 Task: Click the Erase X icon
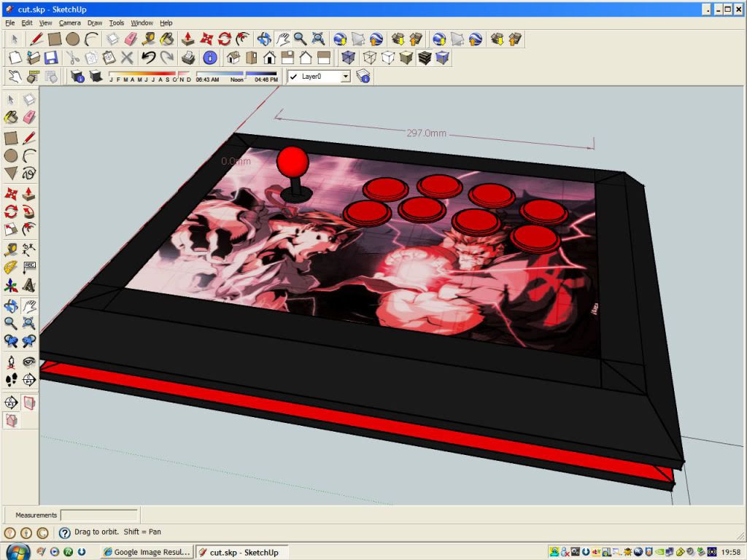pyautogui.click(x=127, y=58)
